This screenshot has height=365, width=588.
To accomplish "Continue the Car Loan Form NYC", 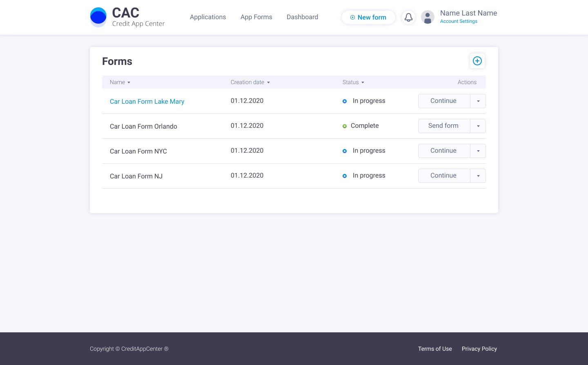I will click(444, 151).
